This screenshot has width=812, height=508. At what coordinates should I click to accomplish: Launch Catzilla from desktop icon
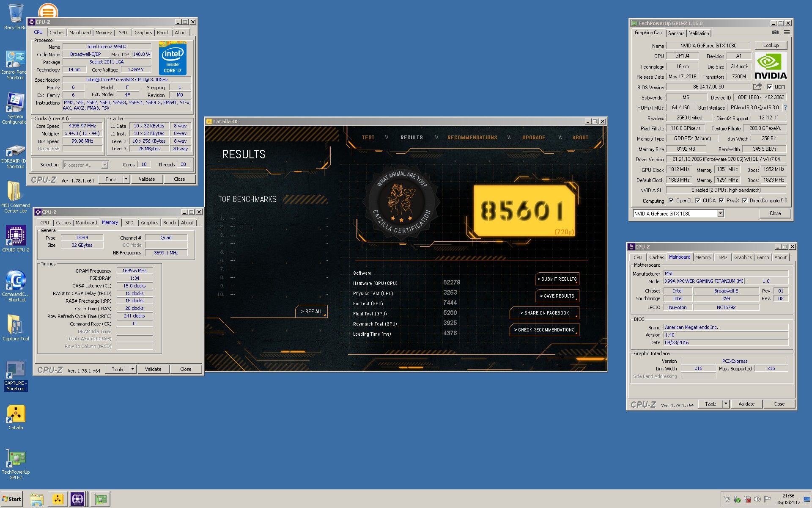[x=16, y=417]
